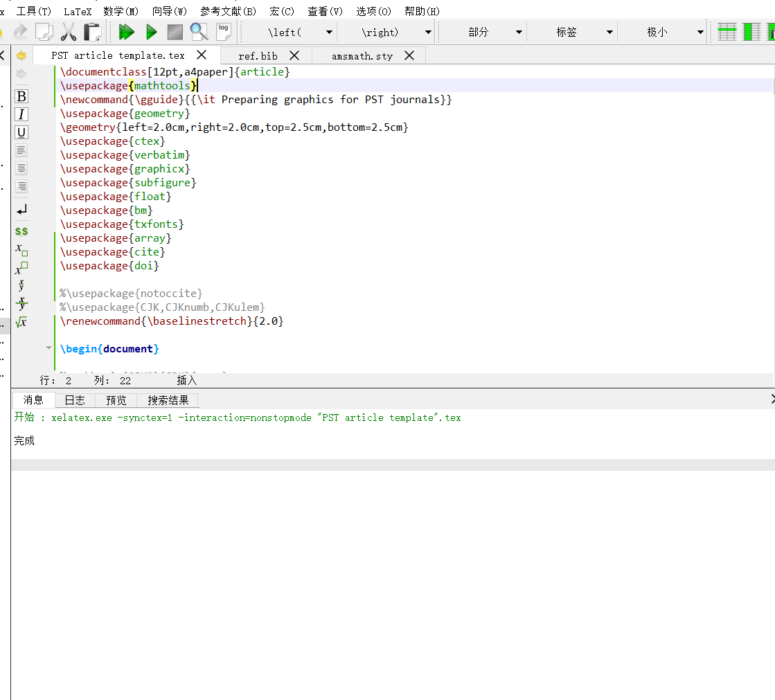This screenshot has height=700, width=775.
Task: Insert display math with the $$ icon
Action: 21,231
